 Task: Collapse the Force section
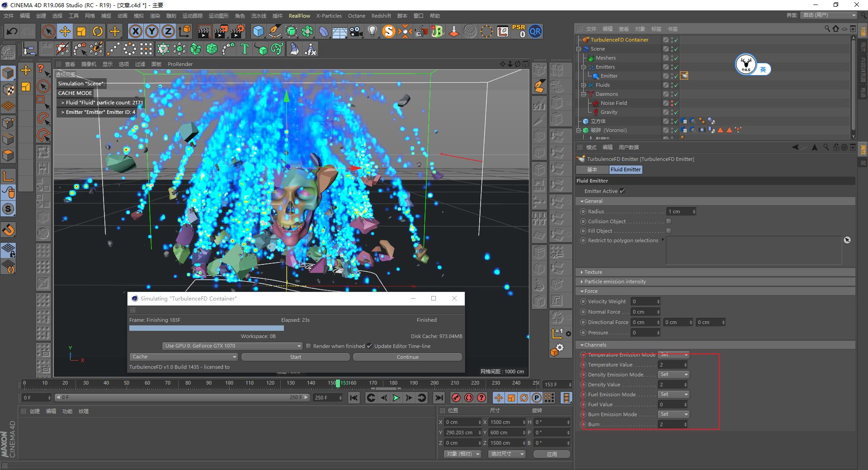[582, 291]
